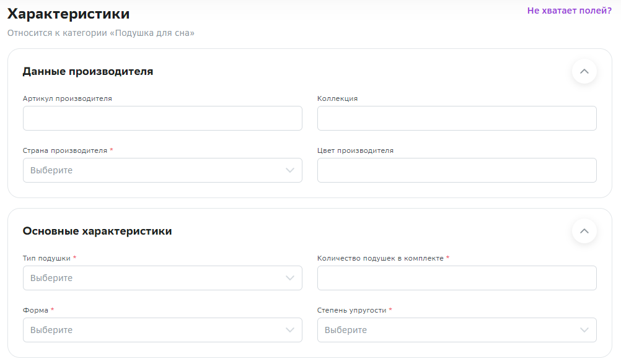
Task: Click the Характеристики page title
Action: click(x=69, y=14)
